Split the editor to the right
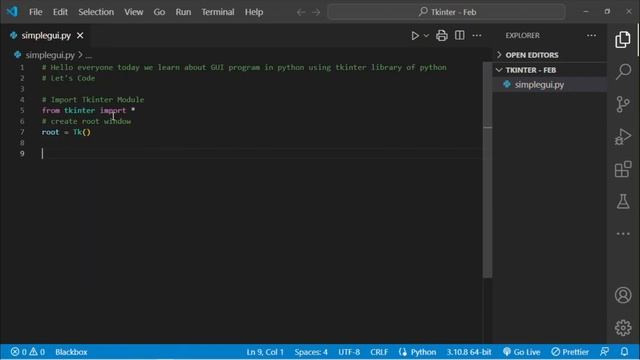 click(x=460, y=36)
